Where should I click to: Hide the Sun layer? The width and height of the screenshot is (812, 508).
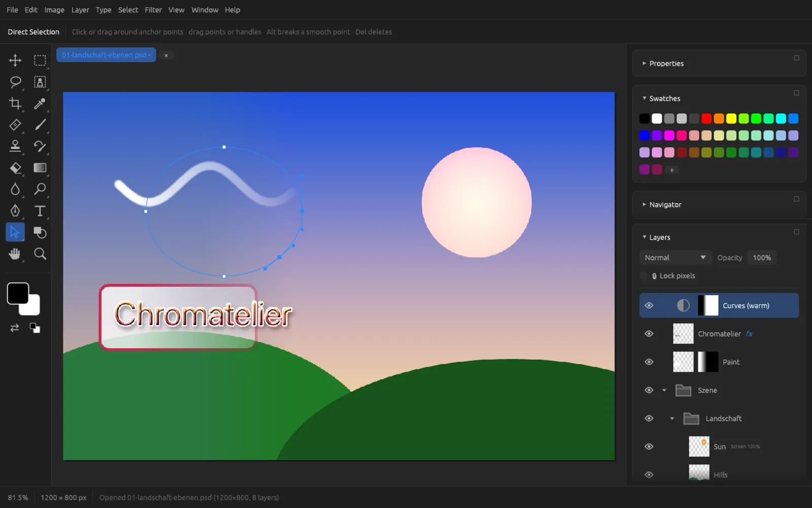pyautogui.click(x=649, y=447)
